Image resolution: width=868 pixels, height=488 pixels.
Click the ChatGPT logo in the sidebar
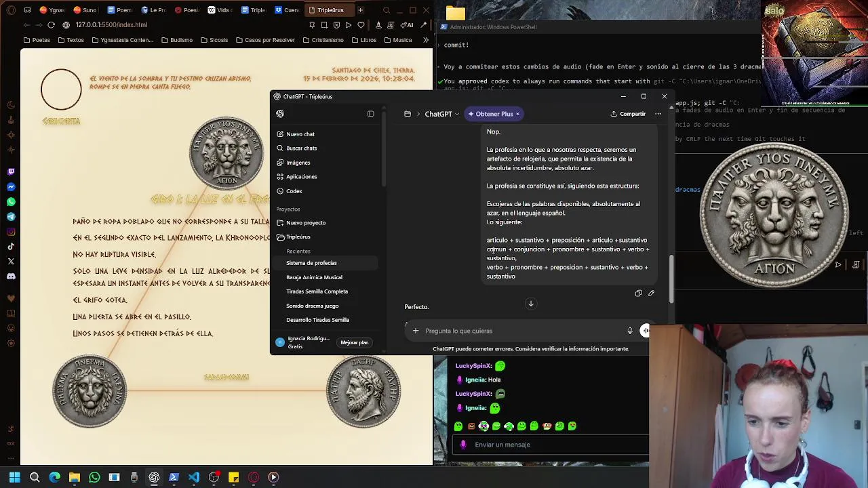click(x=280, y=114)
